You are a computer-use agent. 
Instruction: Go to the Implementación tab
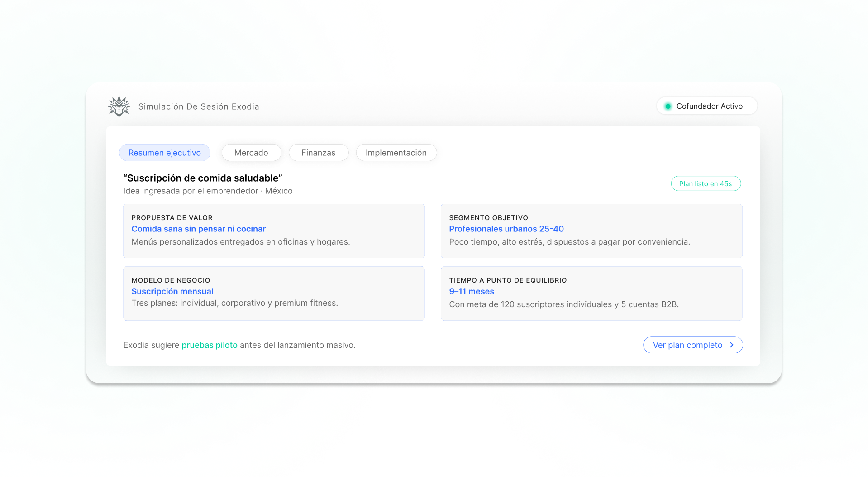click(396, 153)
